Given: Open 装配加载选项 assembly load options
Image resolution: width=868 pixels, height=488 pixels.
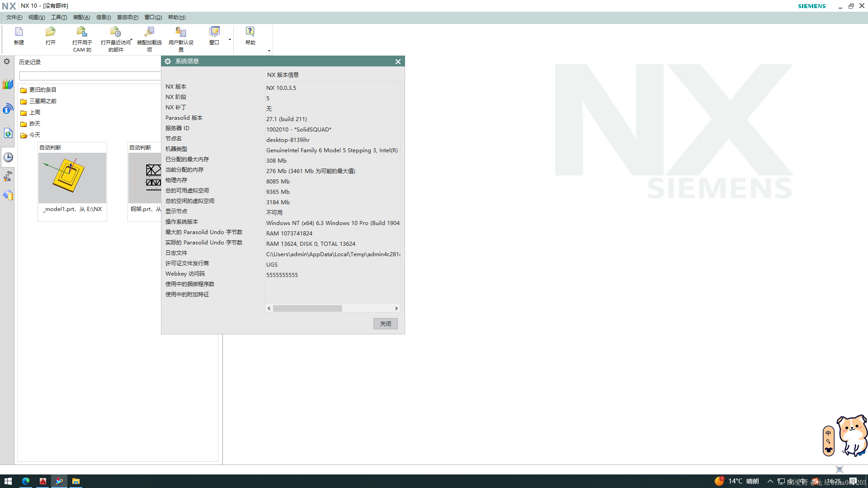Looking at the screenshot, I should (x=149, y=39).
